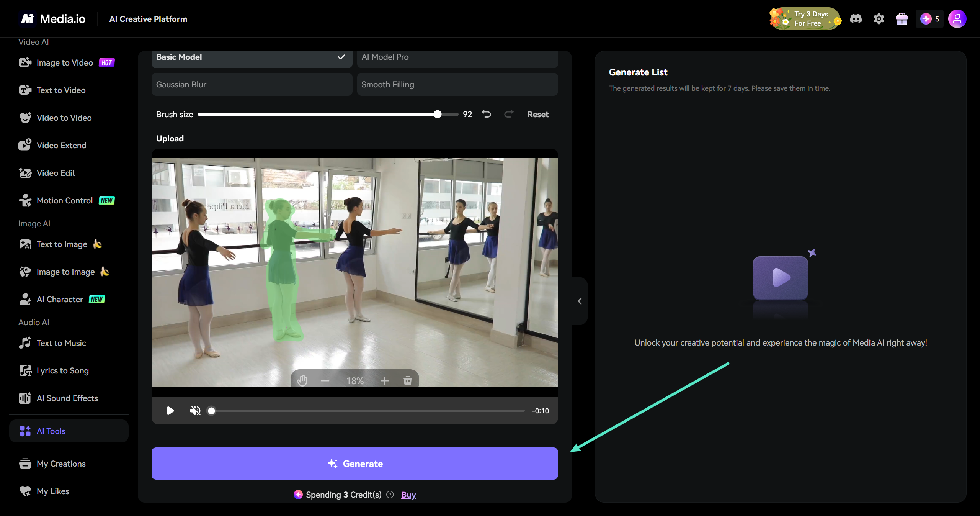Open the Text to Image tool
The width and height of the screenshot is (980, 516).
[x=62, y=244]
